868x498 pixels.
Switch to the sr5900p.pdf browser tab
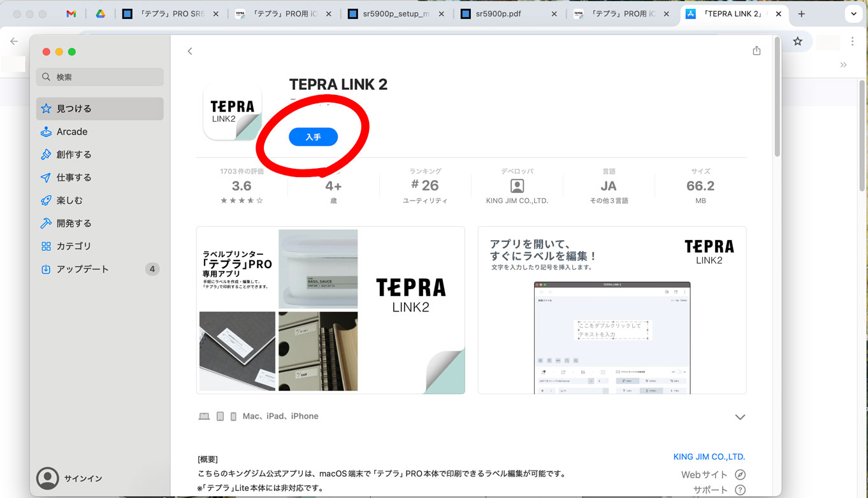pos(509,14)
